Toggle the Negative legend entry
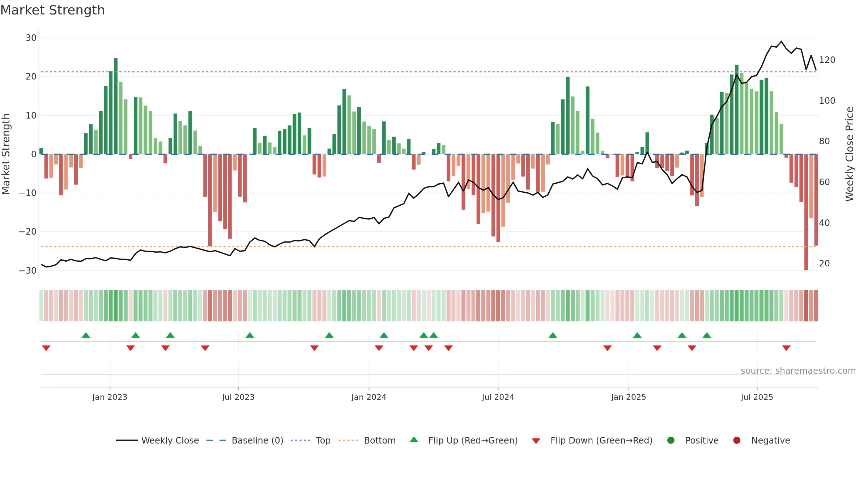This screenshot has width=868, height=488. (x=761, y=440)
